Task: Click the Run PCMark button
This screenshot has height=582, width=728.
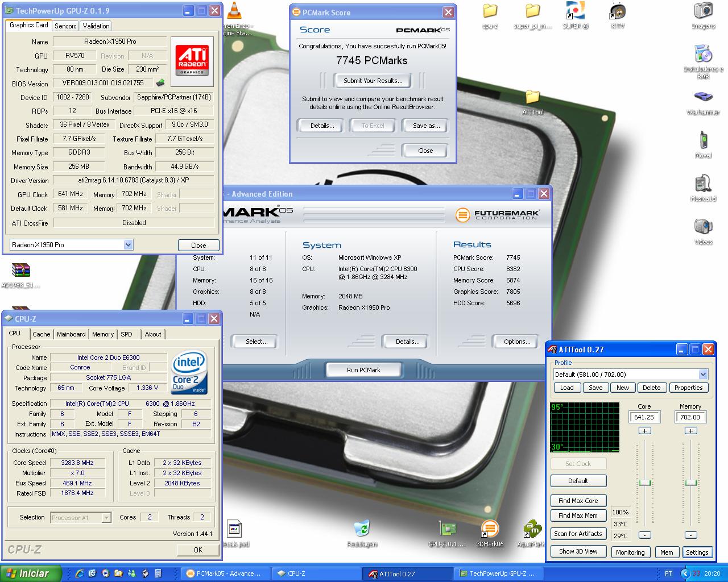Action: pos(363,370)
